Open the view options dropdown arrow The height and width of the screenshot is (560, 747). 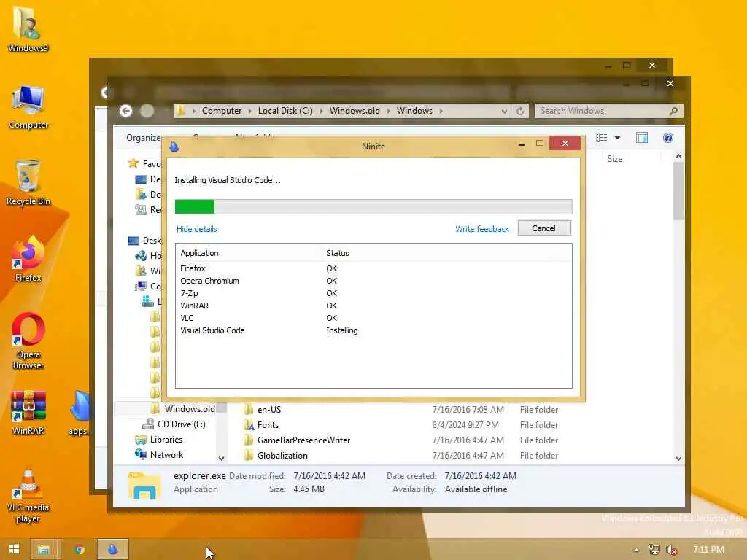click(617, 138)
